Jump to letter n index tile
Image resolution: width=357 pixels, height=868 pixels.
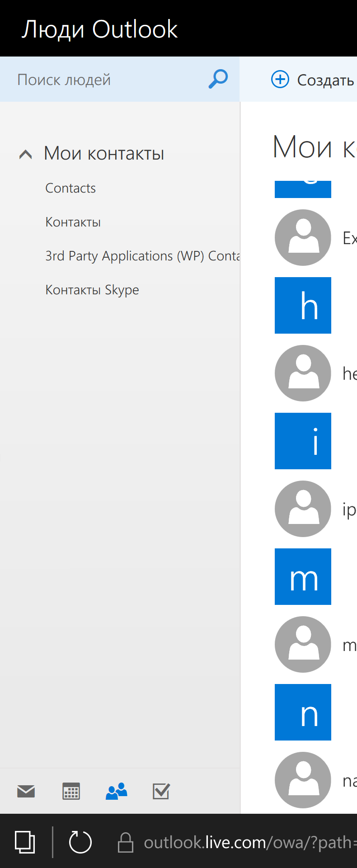303,712
